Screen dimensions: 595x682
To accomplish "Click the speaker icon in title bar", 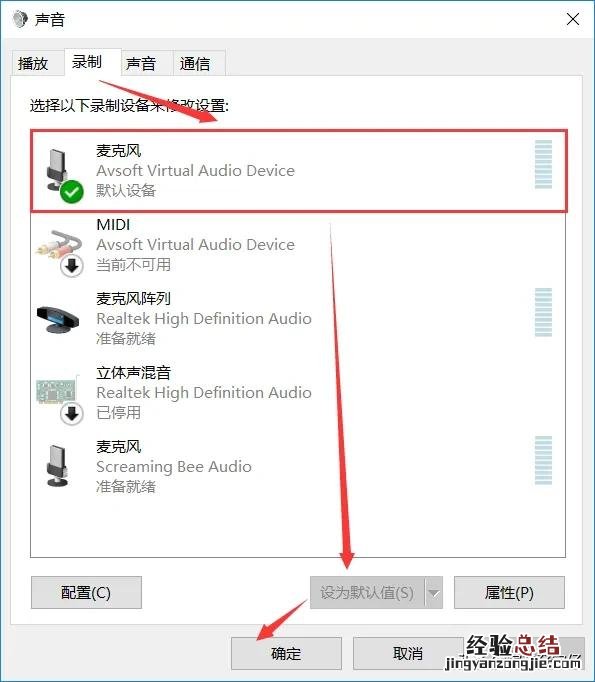I will coord(20,19).
